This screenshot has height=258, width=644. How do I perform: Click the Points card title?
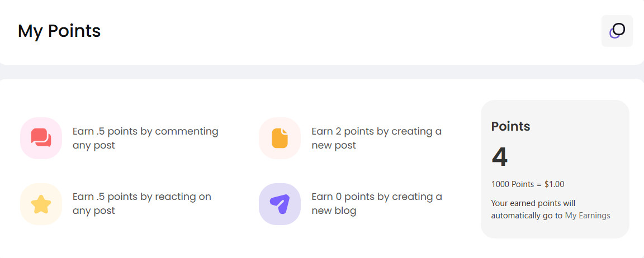(510, 126)
